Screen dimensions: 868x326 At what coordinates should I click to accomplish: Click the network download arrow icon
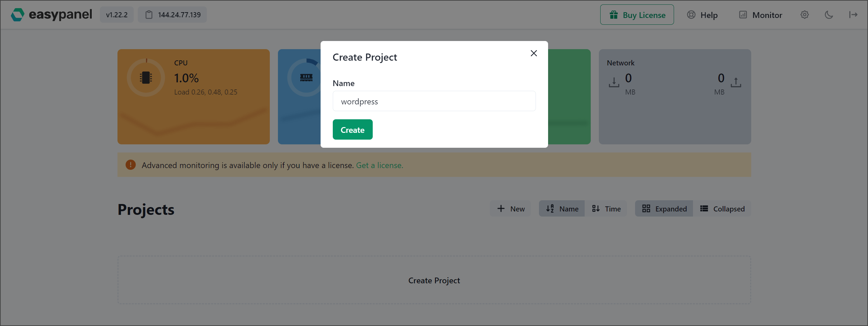(614, 82)
